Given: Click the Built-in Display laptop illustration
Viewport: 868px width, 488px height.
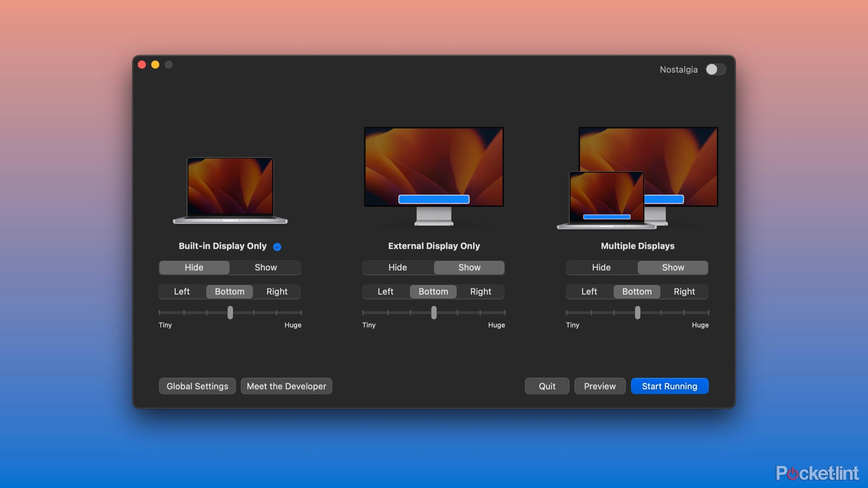Looking at the screenshot, I should coord(230,190).
